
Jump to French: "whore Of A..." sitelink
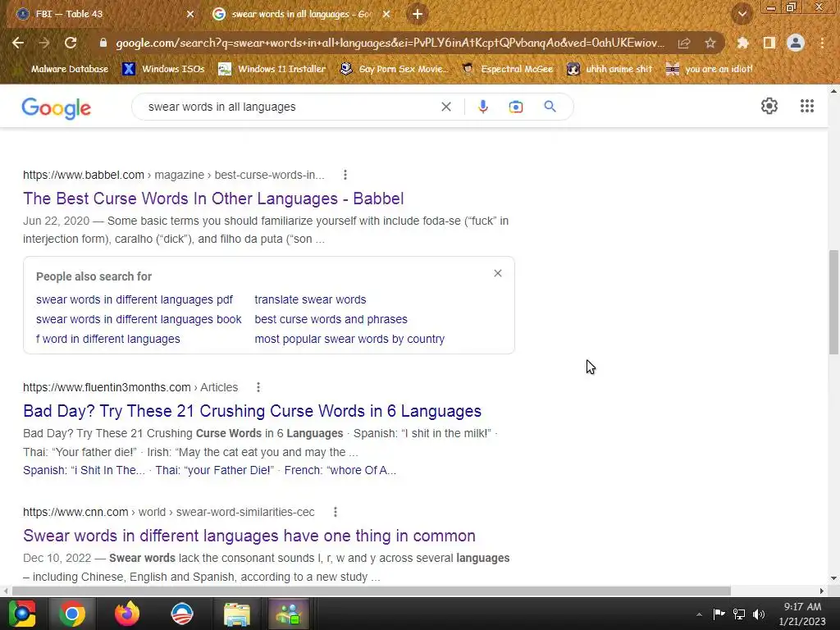pos(340,470)
